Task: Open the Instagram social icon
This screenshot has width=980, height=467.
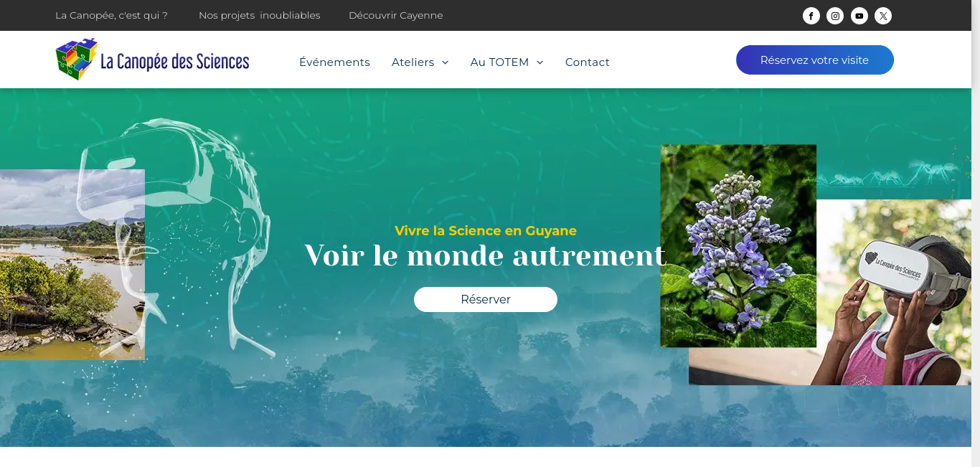Action: coord(835,16)
